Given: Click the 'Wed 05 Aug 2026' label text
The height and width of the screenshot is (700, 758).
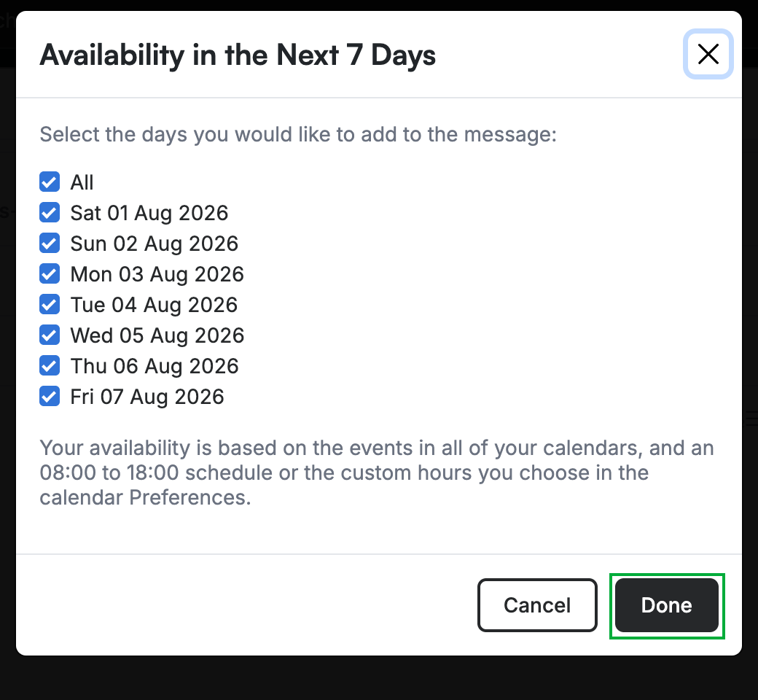Looking at the screenshot, I should point(157,335).
